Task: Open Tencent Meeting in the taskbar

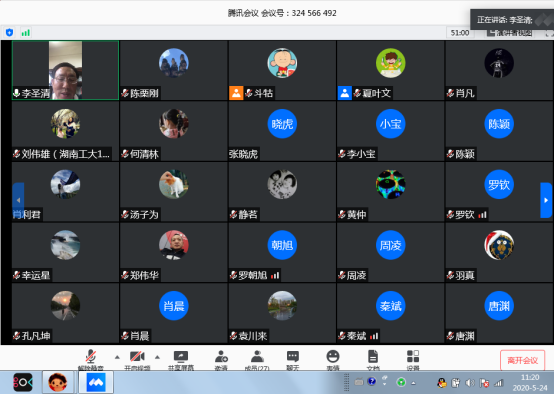Action: click(95, 382)
